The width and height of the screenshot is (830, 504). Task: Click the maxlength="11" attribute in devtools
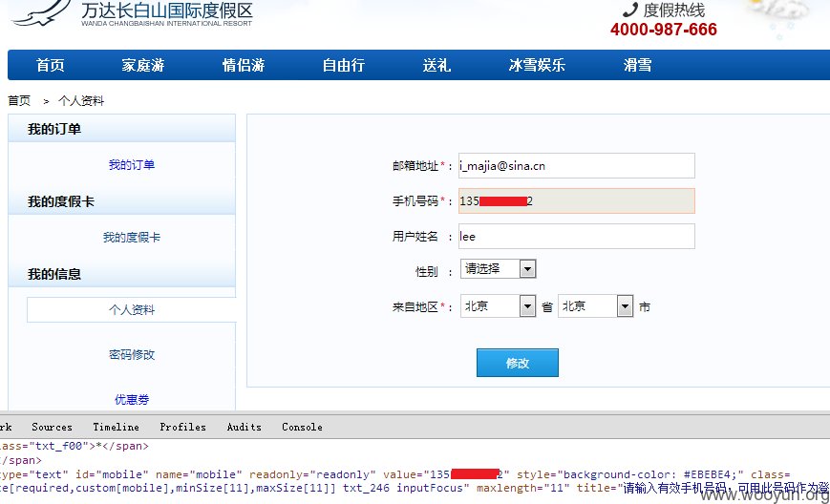(x=523, y=488)
